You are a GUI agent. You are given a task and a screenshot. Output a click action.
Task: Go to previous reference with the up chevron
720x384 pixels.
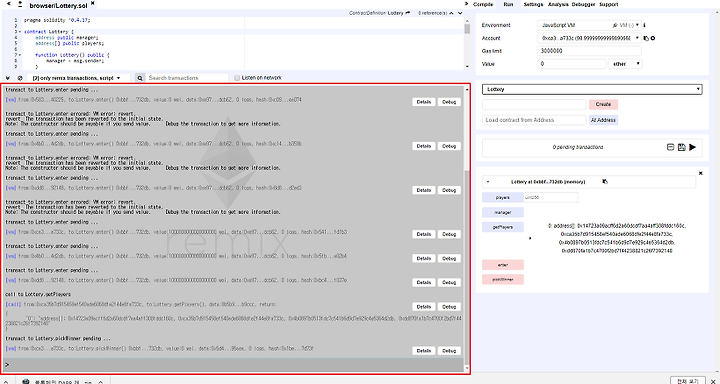coord(451,13)
